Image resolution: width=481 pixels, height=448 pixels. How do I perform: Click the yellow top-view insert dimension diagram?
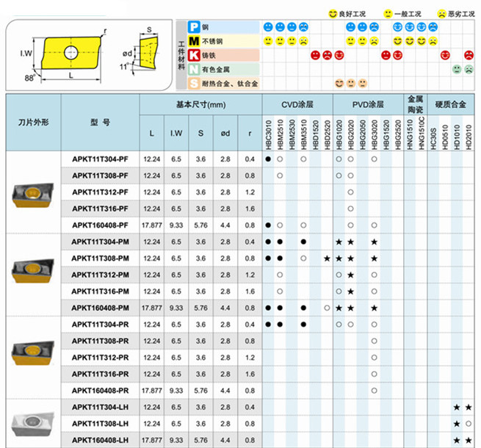pos(65,53)
